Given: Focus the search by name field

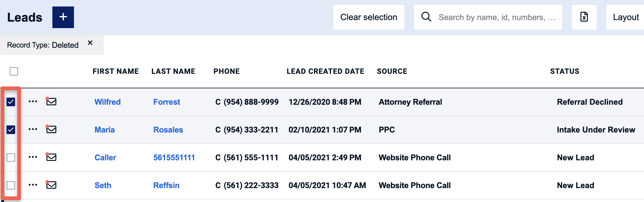Looking at the screenshot, I should pos(497,17).
